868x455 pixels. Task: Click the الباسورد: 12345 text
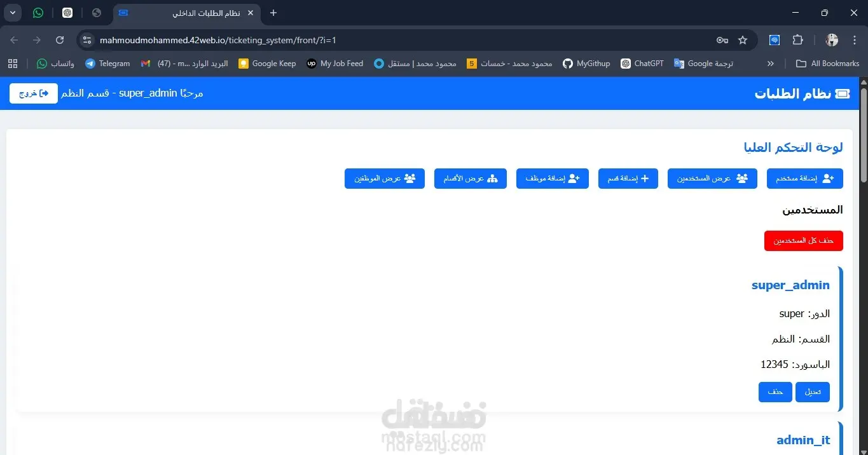795,365
